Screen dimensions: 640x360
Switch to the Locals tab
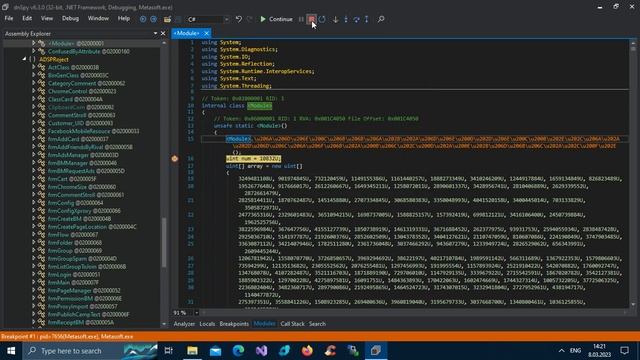pyautogui.click(x=207, y=324)
